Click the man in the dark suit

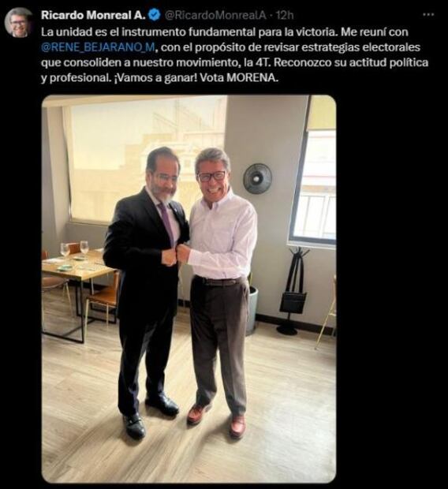pyautogui.click(x=147, y=290)
